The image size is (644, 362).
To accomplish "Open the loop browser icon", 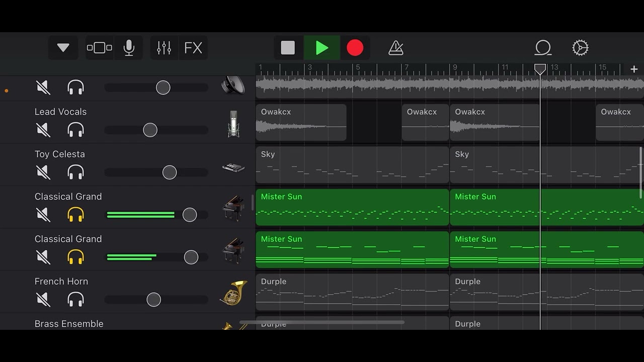I will click(x=543, y=48).
